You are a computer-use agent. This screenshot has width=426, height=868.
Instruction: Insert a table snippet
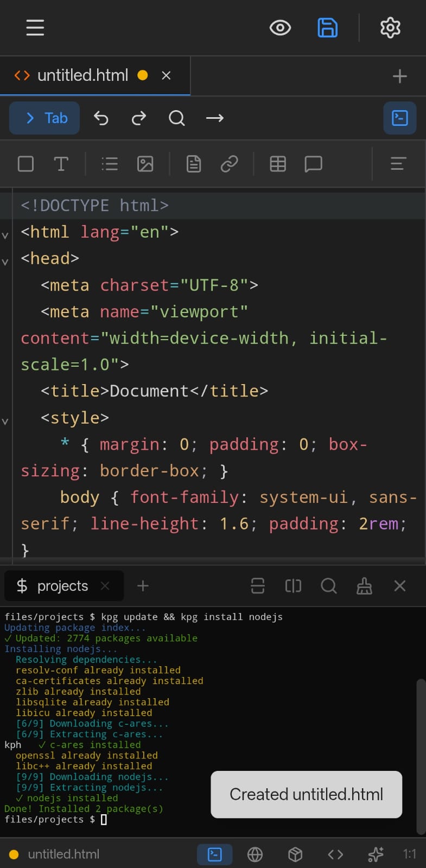[x=278, y=164]
